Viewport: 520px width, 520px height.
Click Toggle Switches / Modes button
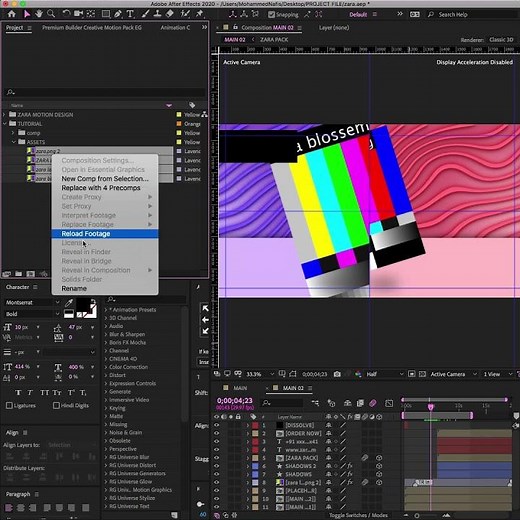358,515
